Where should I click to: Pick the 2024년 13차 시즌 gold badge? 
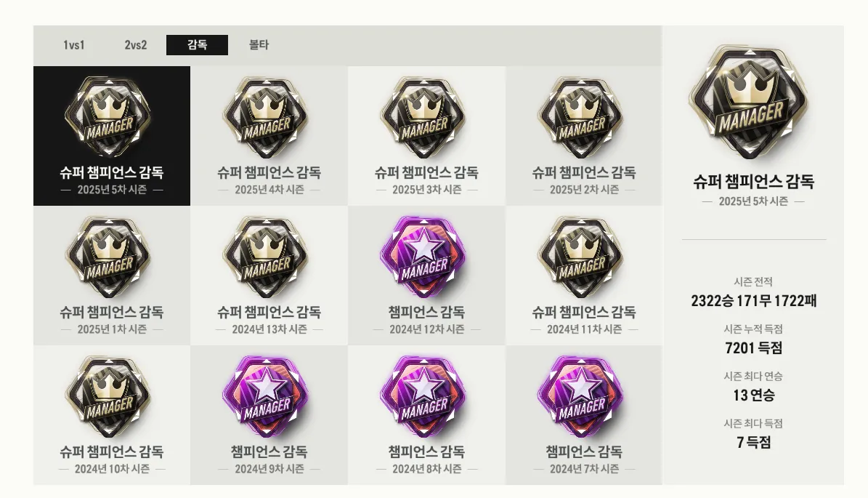click(x=269, y=276)
